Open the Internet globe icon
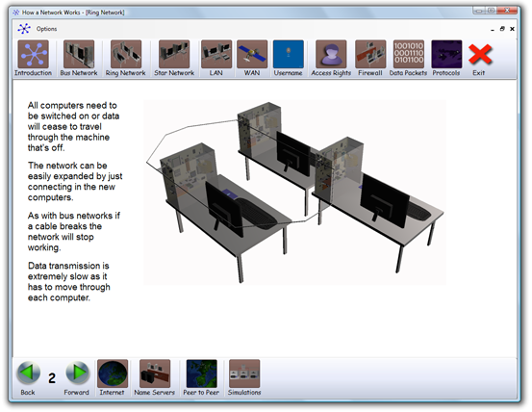The width and height of the screenshot is (532, 412). [113, 373]
